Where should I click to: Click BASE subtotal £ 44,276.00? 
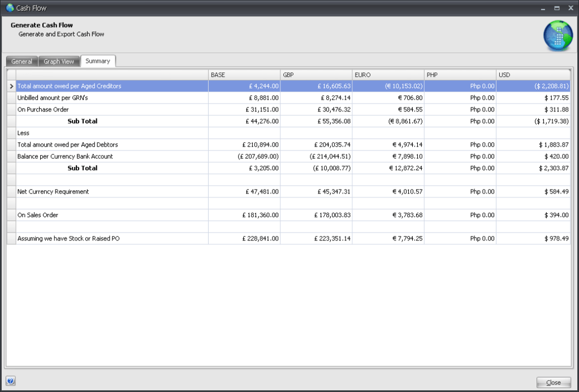click(244, 121)
